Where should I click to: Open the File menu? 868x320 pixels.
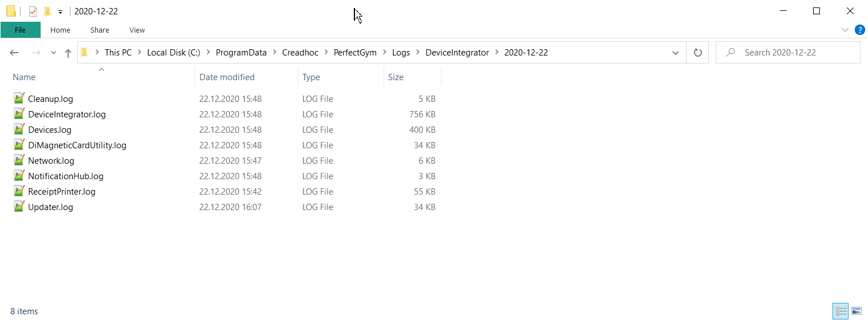(x=20, y=30)
